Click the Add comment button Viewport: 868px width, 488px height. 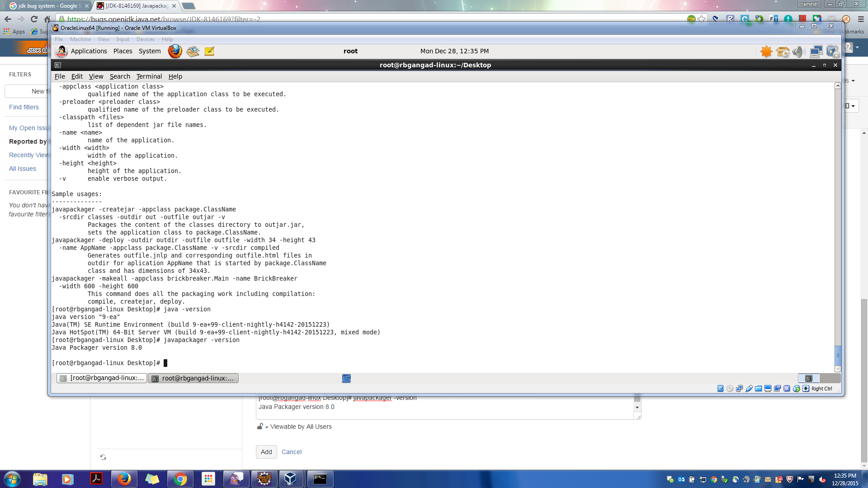click(266, 452)
